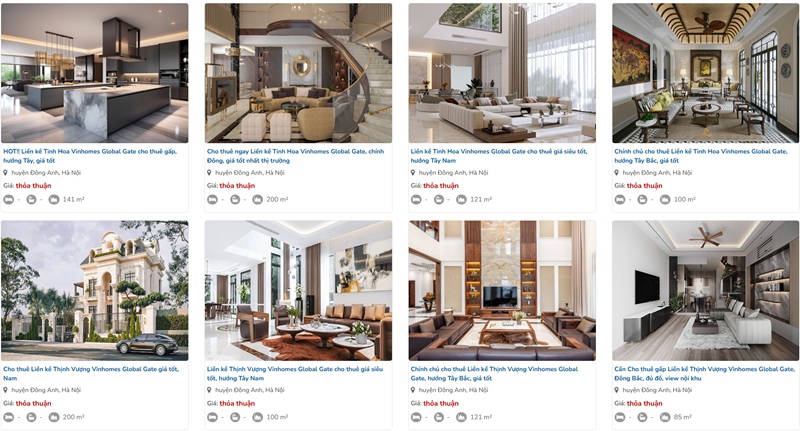Open 'Cần Cho thuê gấp Liền kề Thịnh Vượng' title
Image resolution: width=800 pixels, height=431 pixels.
click(x=705, y=373)
